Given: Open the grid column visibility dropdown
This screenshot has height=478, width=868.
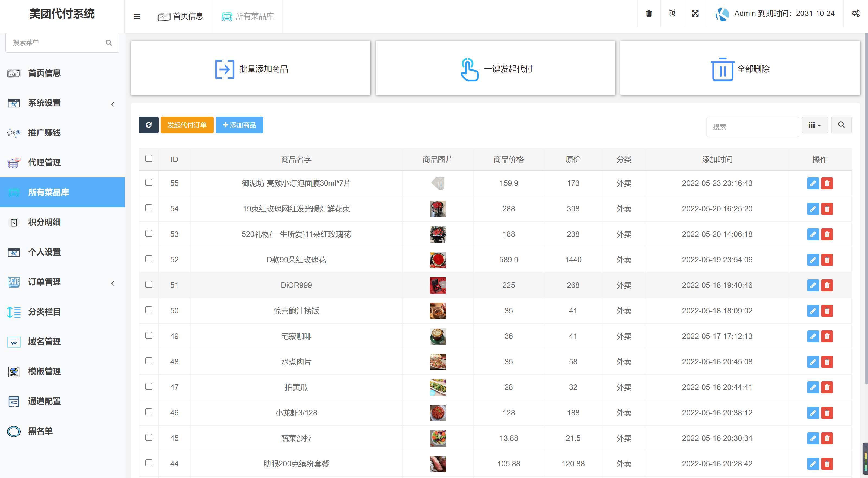Looking at the screenshot, I should [815, 125].
